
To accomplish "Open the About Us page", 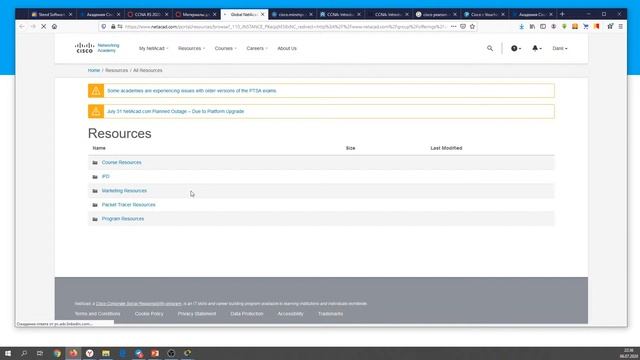I will click(x=287, y=48).
